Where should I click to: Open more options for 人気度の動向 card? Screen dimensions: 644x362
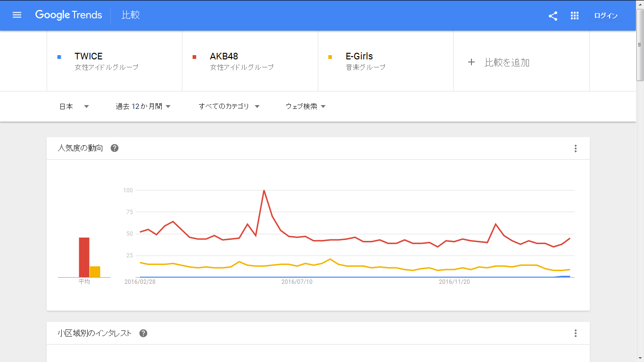(x=576, y=148)
